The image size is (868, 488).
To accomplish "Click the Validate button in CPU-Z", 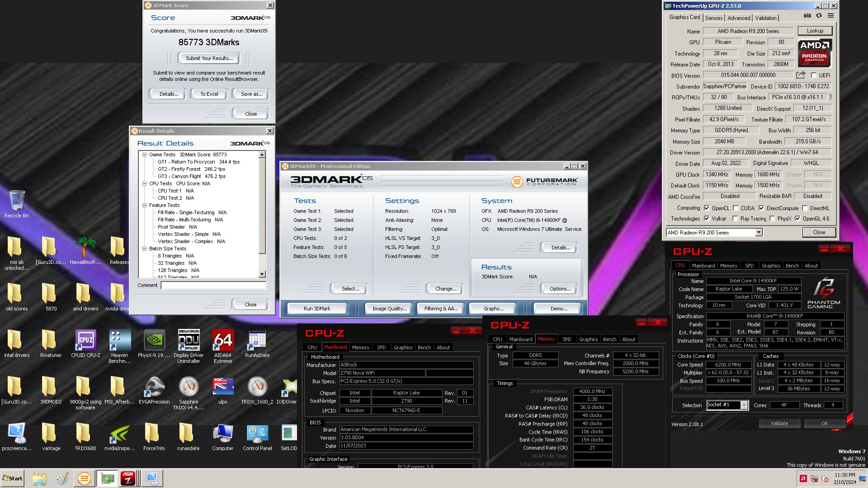I will click(x=779, y=423).
